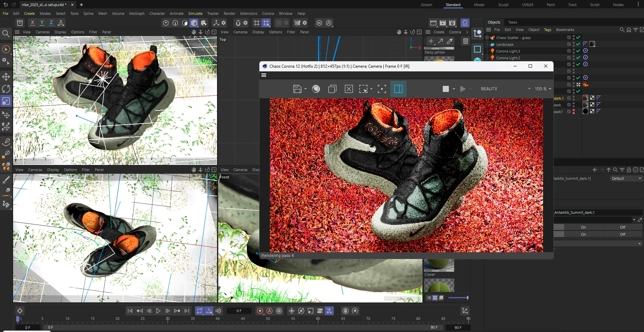
Task: Click the filter icon in Object Manager
Action: (x=636, y=30)
